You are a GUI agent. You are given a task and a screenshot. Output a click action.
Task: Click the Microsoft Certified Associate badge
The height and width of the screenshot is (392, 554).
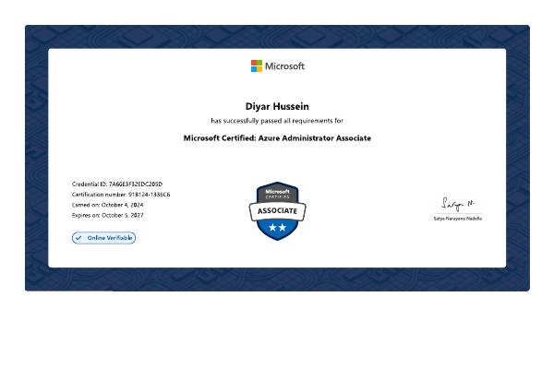click(x=277, y=211)
